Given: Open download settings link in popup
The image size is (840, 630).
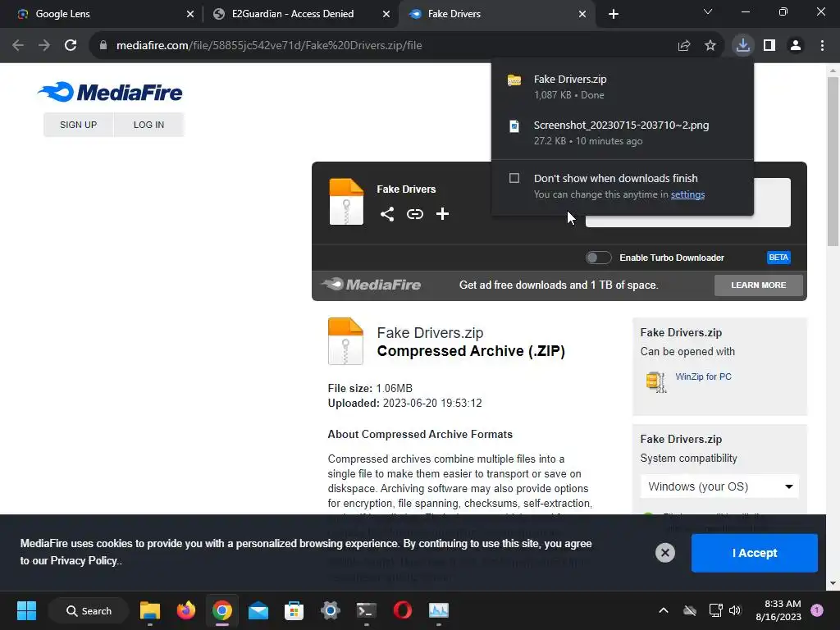Looking at the screenshot, I should click(x=688, y=194).
